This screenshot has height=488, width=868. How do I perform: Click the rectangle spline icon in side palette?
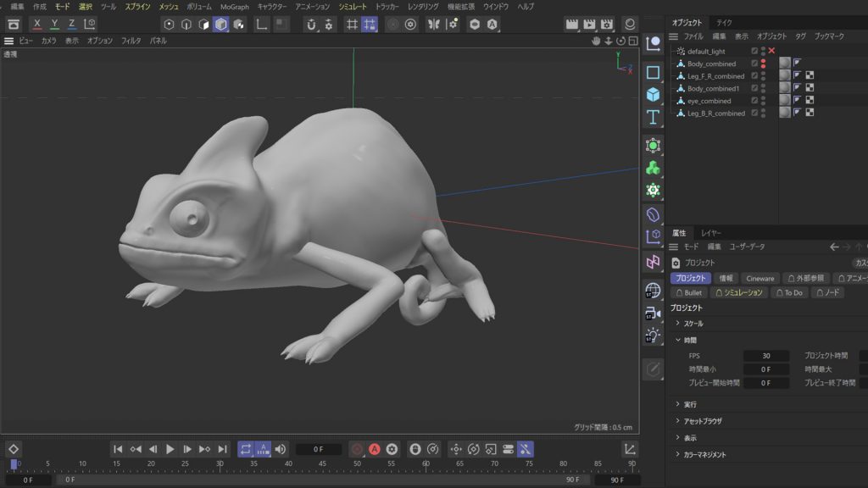coord(653,73)
